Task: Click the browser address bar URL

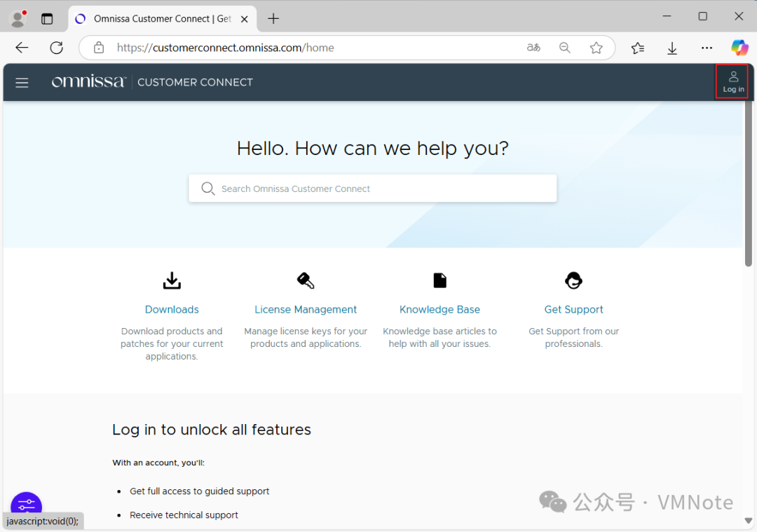Action: tap(226, 47)
